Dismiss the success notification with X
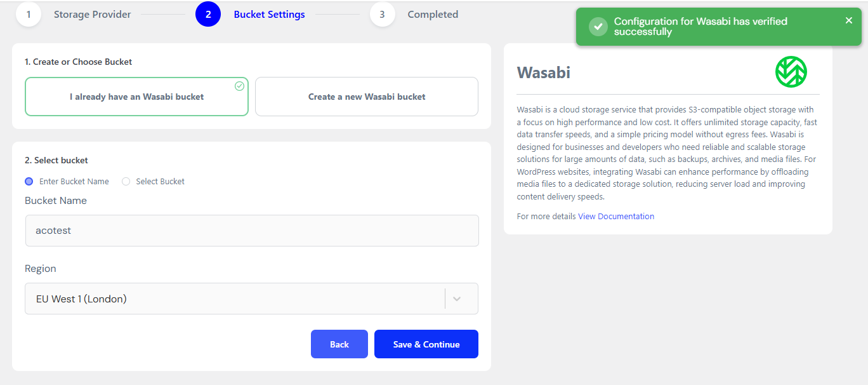The image size is (868, 385). (849, 20)
